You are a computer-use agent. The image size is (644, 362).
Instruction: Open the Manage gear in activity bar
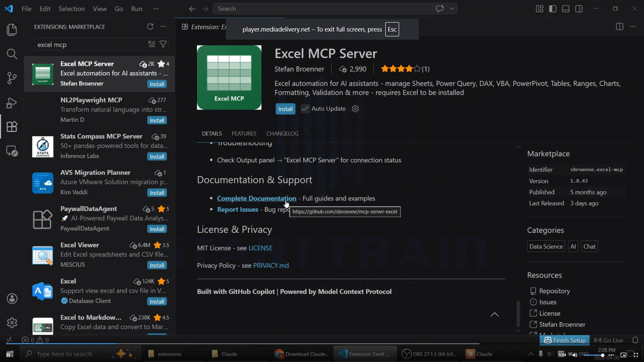click(x=12, y=323)
